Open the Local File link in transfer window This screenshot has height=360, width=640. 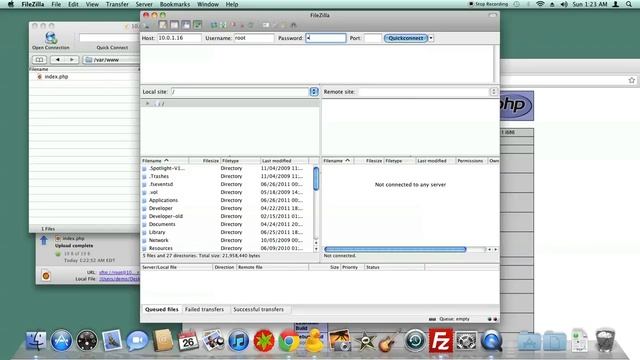[x=119, y=279]
